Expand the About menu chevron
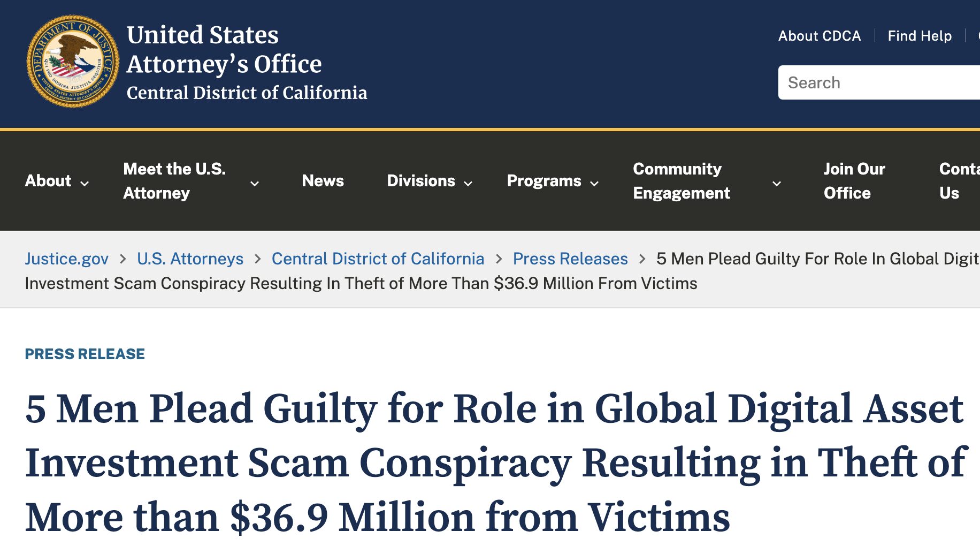This screenshot has width=980, height=546. pos(85,184)
